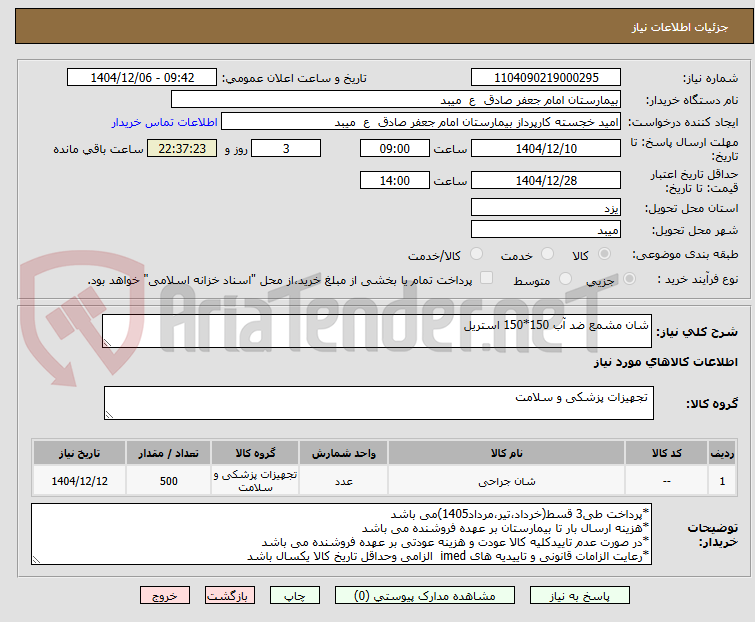Viewport: 755px width, 622px height.
Task: Click the remaining time field 22:37:23
Action: [x=182, y=148]
